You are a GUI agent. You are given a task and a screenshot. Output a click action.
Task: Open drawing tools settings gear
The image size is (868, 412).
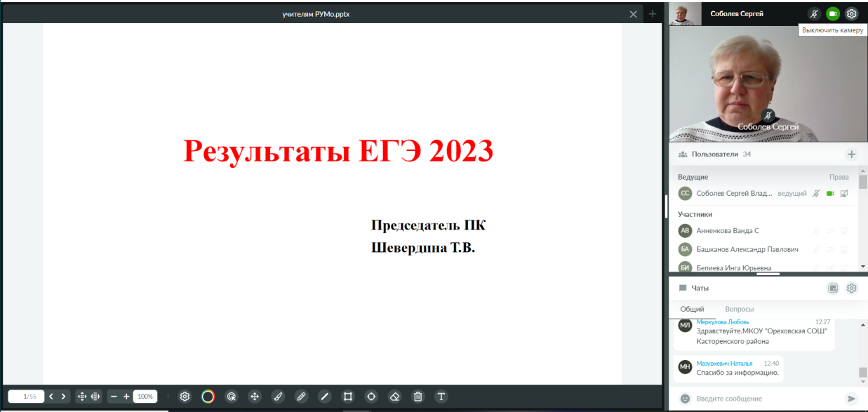(185, 397)
